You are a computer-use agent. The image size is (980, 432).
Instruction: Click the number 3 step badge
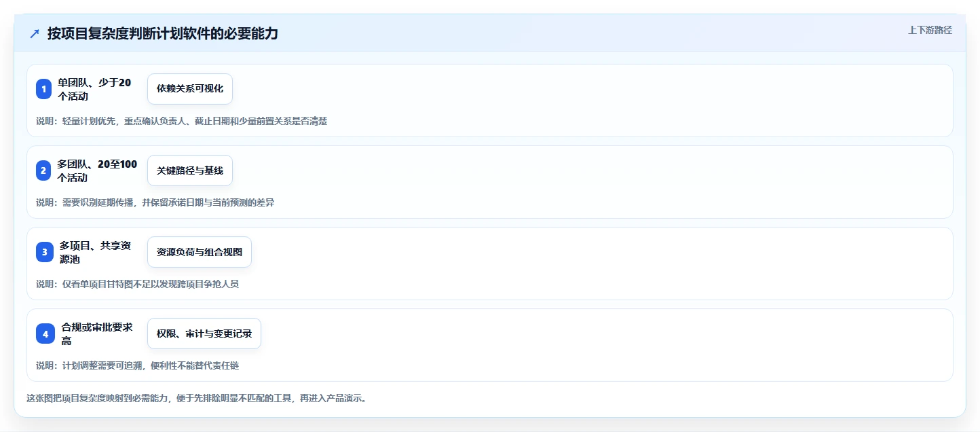(44, 252)
